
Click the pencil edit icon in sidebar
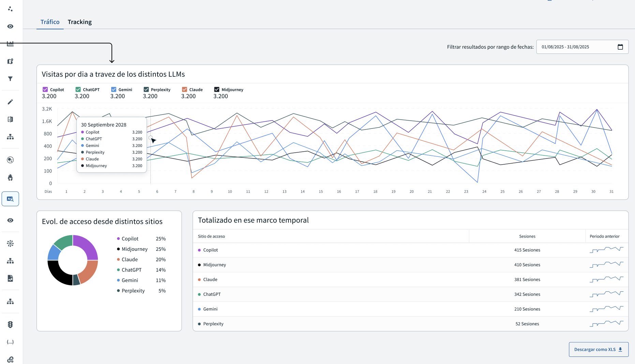tap(10, 102)
